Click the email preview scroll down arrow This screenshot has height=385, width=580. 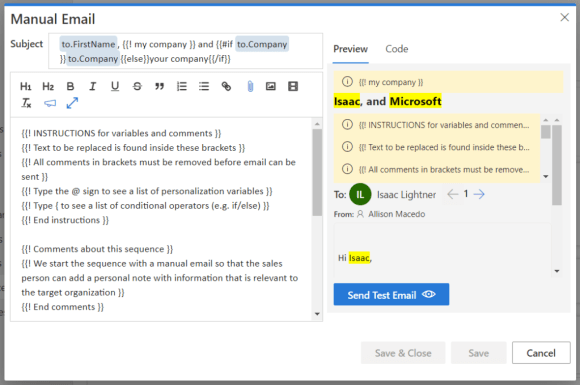pyautogui.click(x=557, y=271)
